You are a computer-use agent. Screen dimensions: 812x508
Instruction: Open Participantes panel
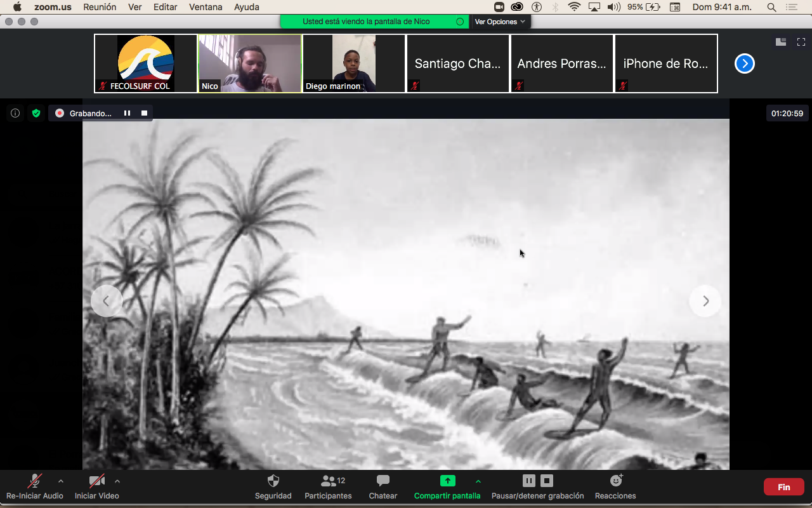pyautogui.click(x=328, y=487)
